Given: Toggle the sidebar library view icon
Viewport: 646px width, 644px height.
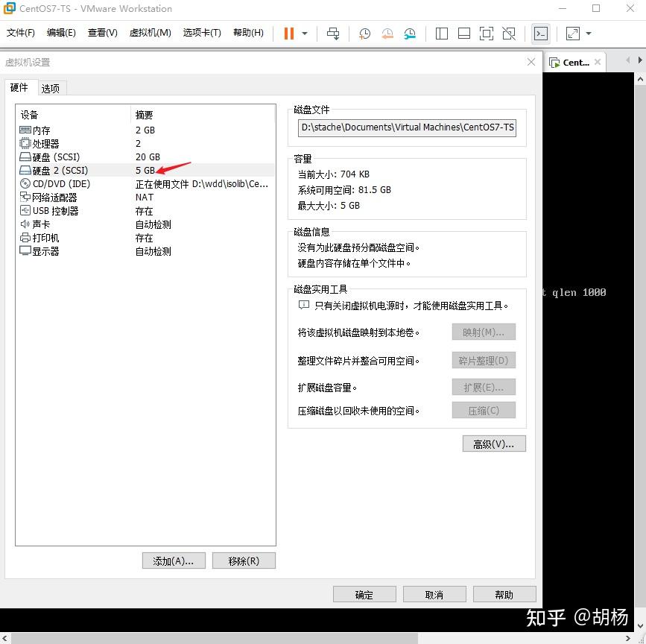Looking at the screenshot, I should coord(442,34).
